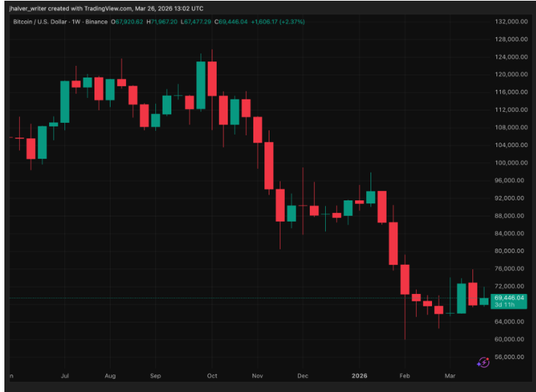The image size is (536, 392).
Task: Click the latest green candle at right edge
Action: (484, 301)
